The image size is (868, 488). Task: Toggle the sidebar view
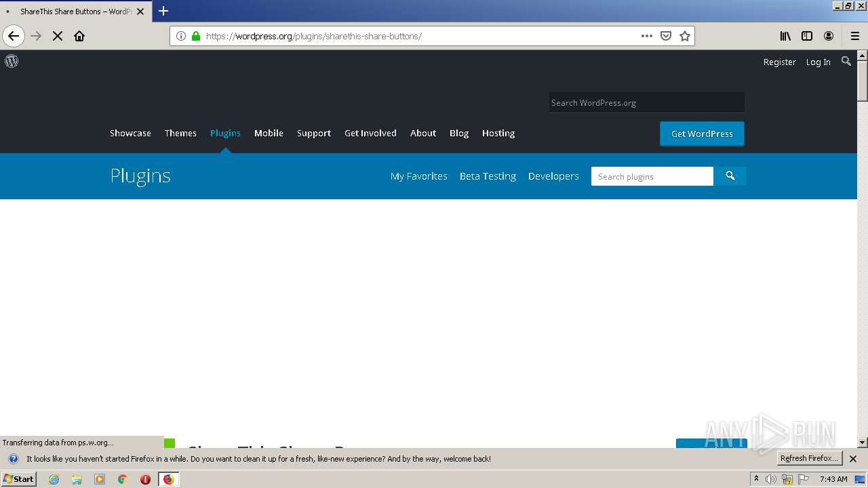pos(807,36)
